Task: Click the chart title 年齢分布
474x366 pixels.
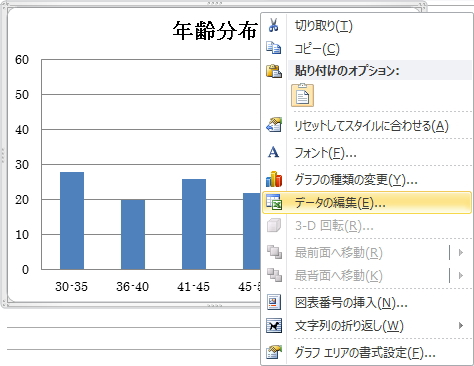Action: pos(215,31)
